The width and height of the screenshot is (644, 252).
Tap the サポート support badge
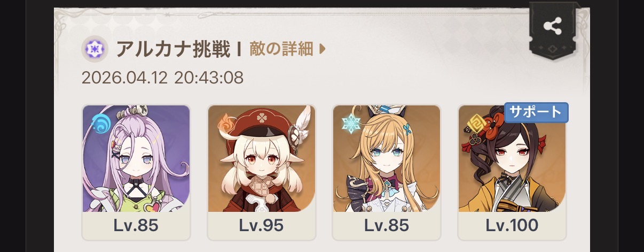(x=536, y=112)
